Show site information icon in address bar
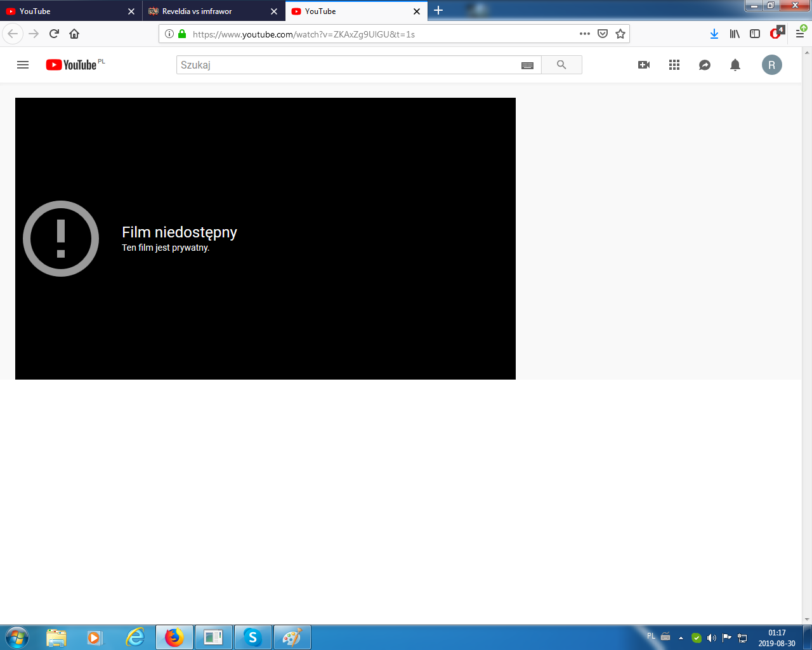Viewport: 812px width, 650px height. [169, 34]
